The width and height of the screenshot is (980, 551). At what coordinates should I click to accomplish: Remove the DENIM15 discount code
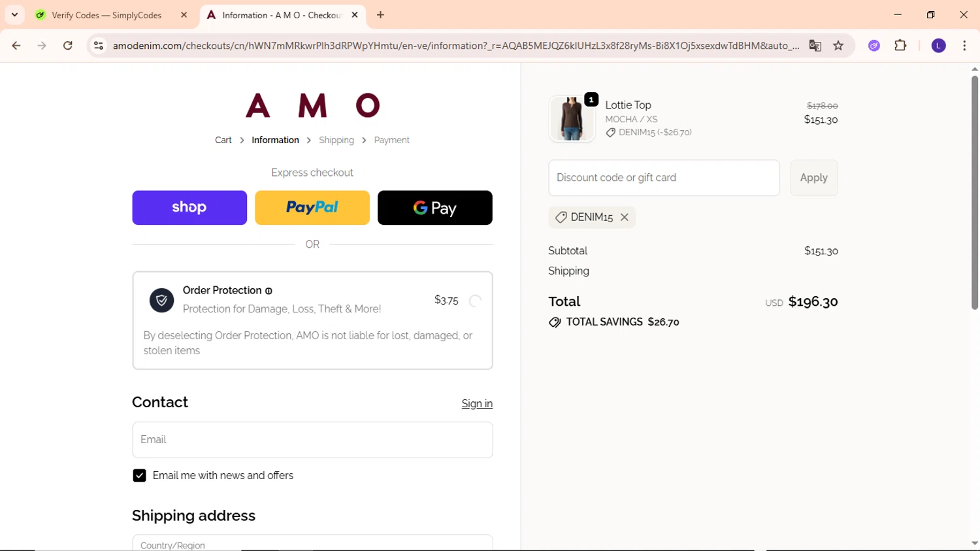625,218
